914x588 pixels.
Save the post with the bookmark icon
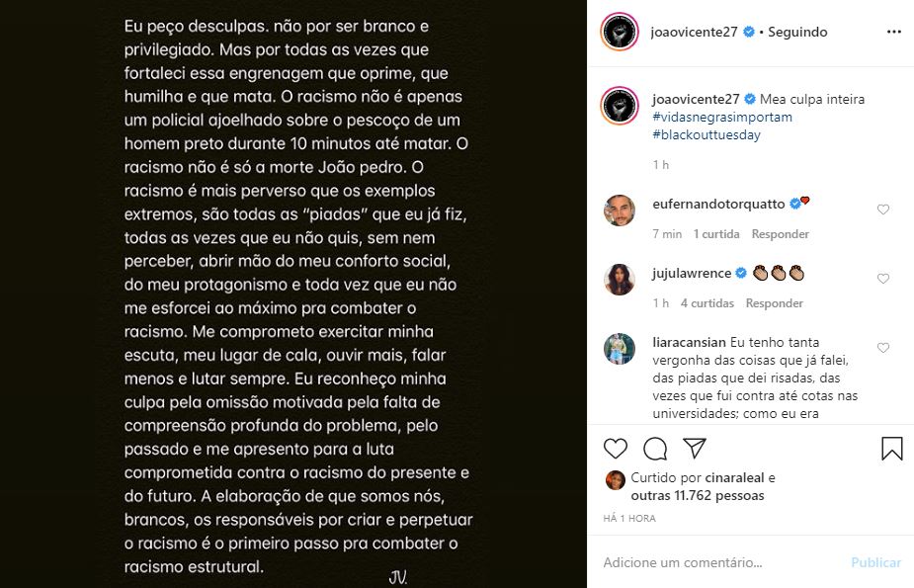891,449
